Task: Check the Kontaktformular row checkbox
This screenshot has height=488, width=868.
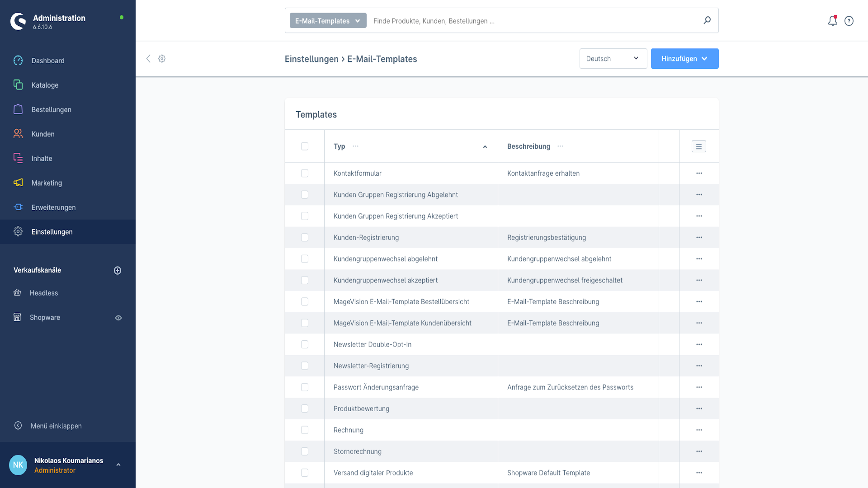Action: tap(305, 173)
